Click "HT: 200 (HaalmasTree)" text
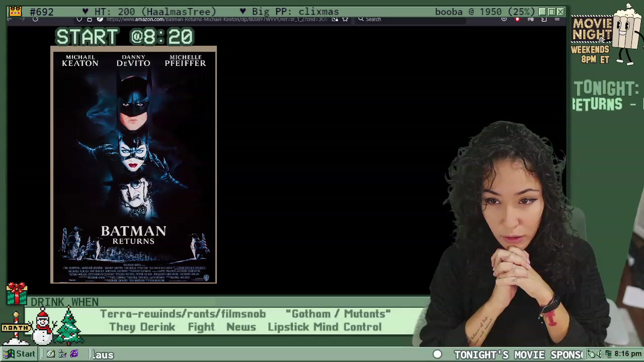 155,12
